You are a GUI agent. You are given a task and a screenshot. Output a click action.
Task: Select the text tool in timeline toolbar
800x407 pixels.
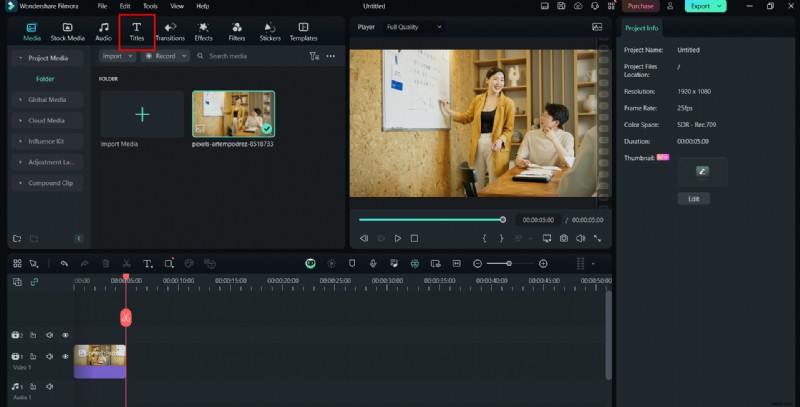(147, 263)
